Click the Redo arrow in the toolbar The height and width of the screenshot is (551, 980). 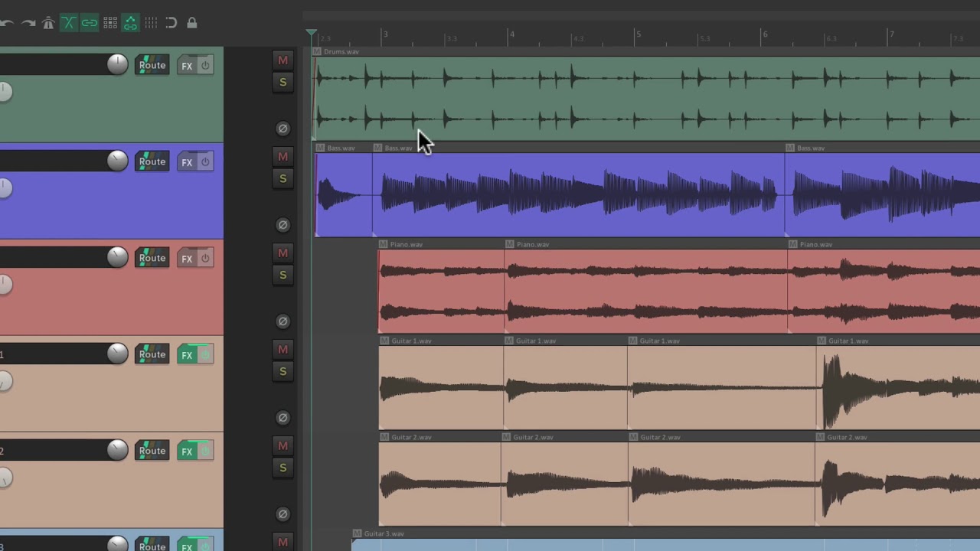click(x=28, y=23)
